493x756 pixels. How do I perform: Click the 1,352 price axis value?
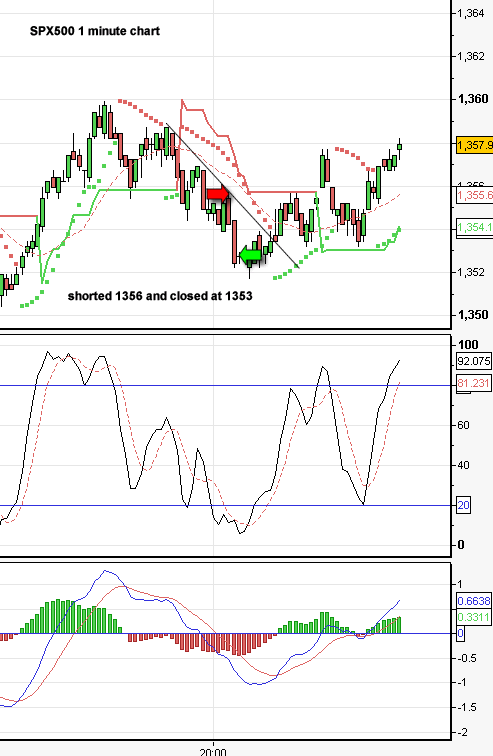pyautogui.click(x=471, y=272)
